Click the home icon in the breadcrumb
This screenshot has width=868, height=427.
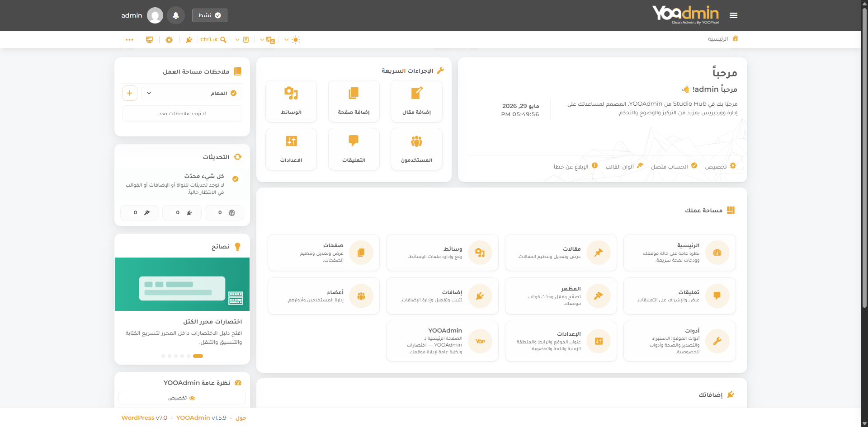[735, 38]
